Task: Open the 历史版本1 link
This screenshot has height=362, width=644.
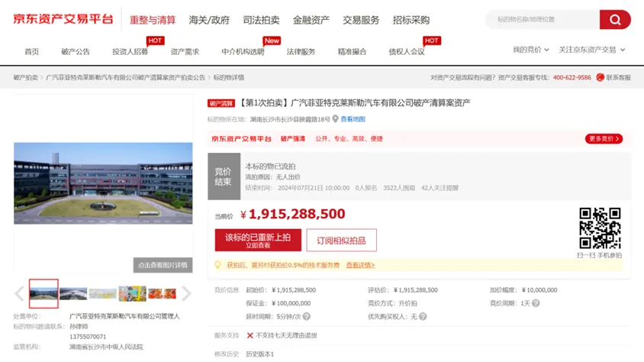Action: tap(259, 354)
